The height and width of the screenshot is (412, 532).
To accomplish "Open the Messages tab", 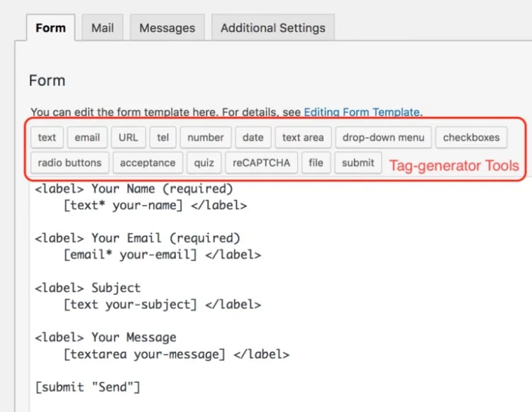I will point(167,28).
